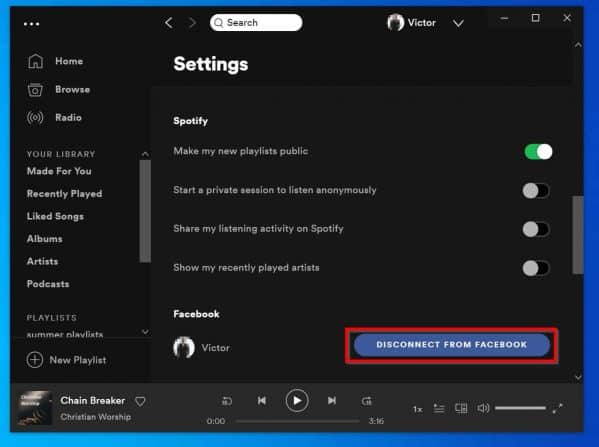
Task: Click the settings vertical scrollbar thumb
Action: [x=578, y=235]
